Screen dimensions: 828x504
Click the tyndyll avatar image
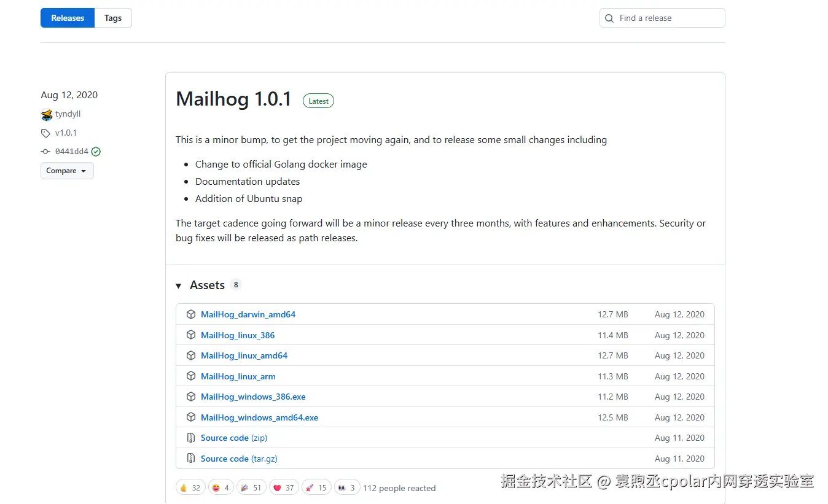pos(47,115)
